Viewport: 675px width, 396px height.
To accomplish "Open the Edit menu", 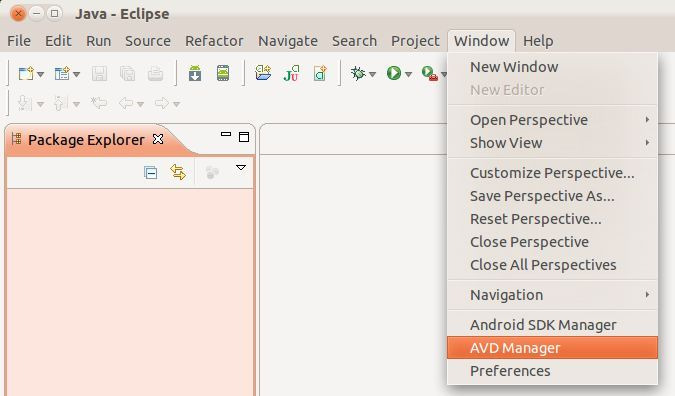I will pyautogui.click(x=58, y=41).
